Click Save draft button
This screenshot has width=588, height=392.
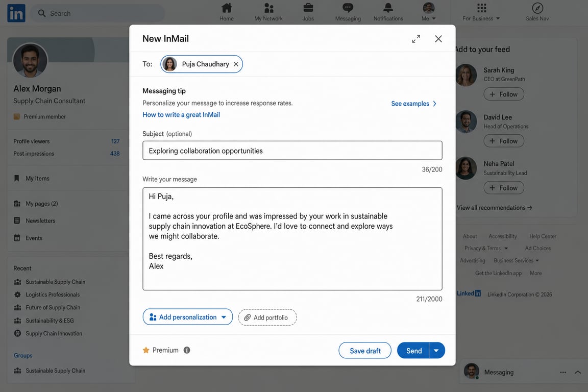tap(365, 350)
